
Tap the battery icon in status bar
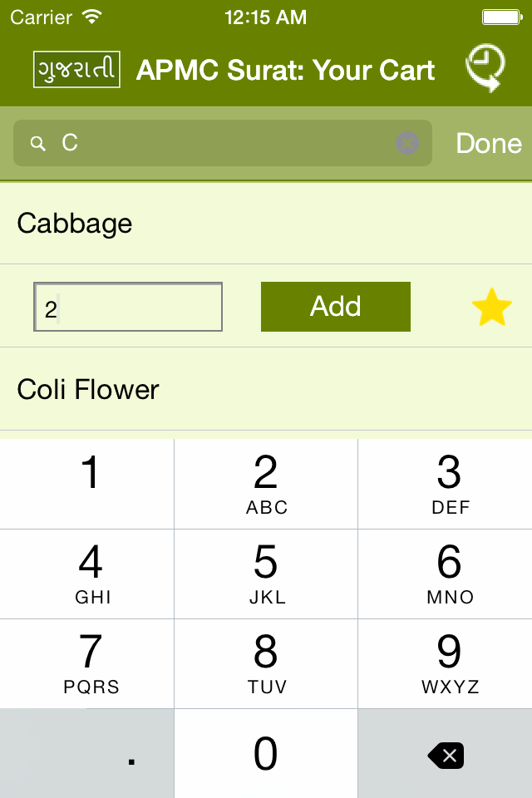click(x=502, y=17)
